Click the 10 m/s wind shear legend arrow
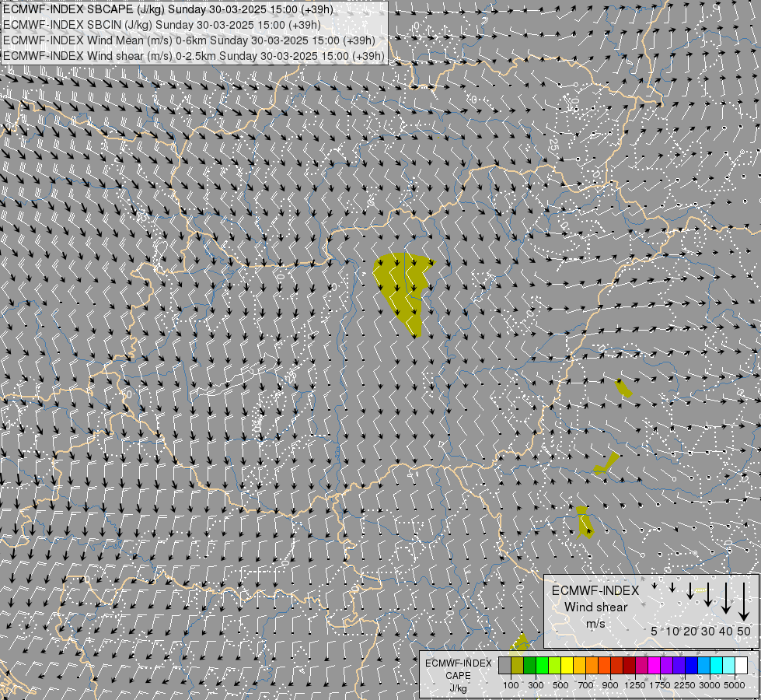 672,587
